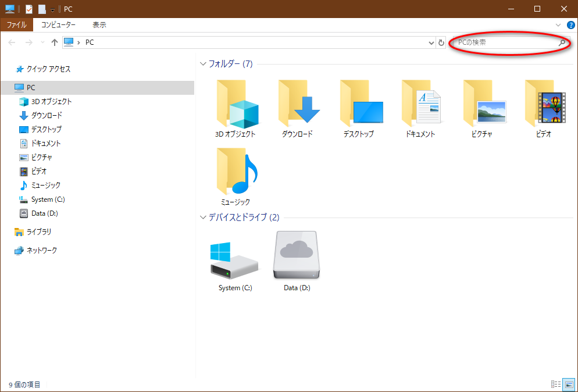Collapse the デバイスとドライブ (2) group

[203, 218]
